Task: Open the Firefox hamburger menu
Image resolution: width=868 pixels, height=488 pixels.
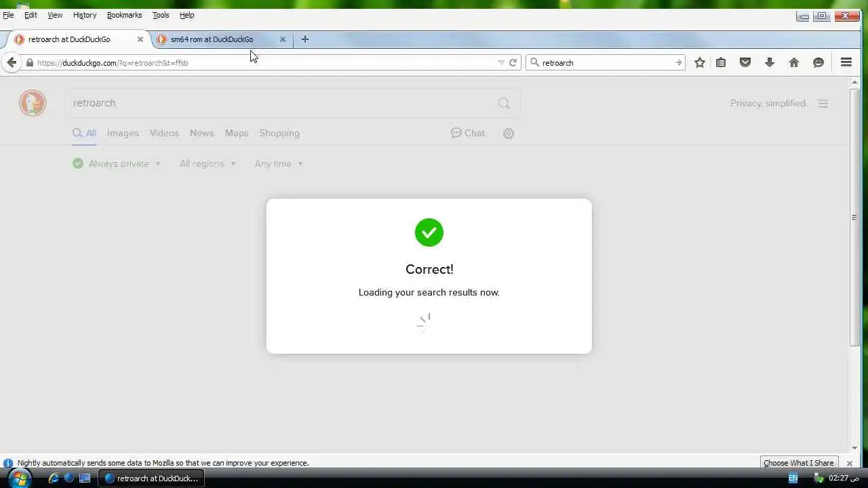Action: pyautogui.click(x=846, y=62)
